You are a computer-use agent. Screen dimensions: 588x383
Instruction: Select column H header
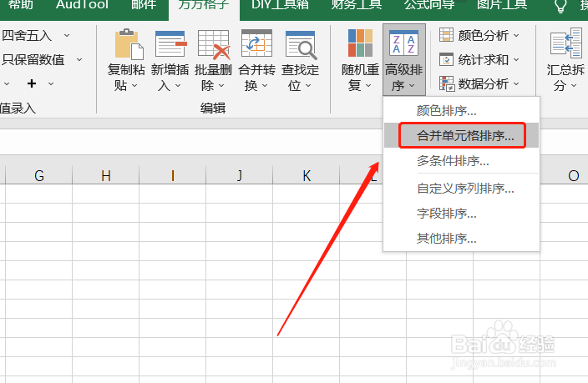point(106,175)
